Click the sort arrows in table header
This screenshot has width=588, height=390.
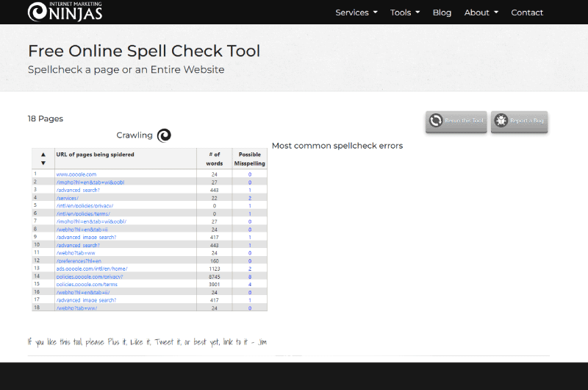43,158
